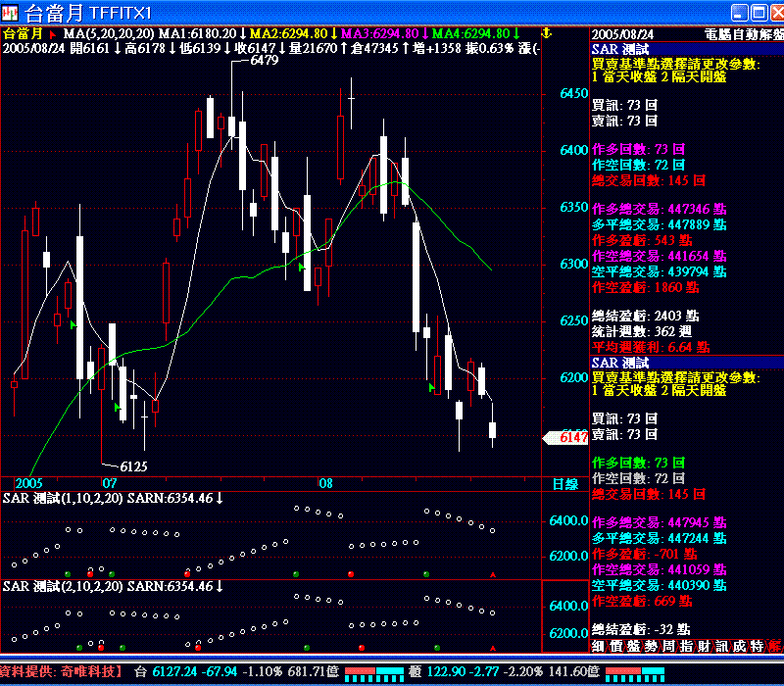Click the MA(5,20,20,20) parameter label
Image resolution: width=784 pixels, height=686 pixels.
109,34
